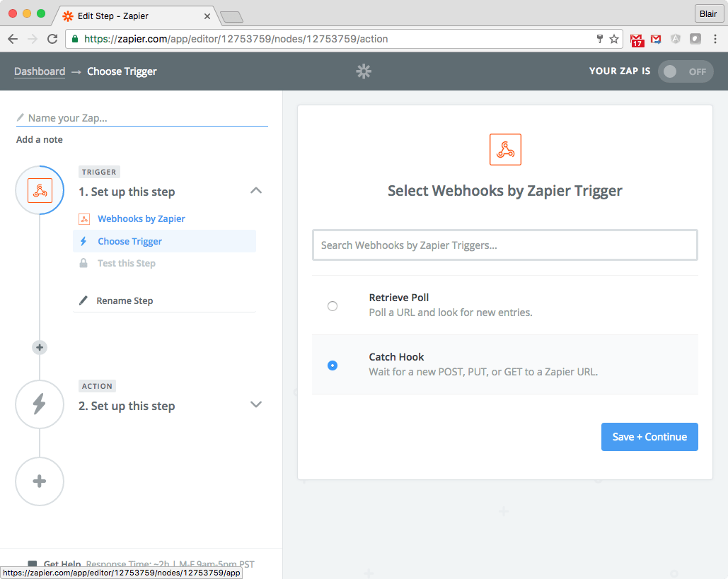The height and width of the screenshot is (579, 728).
Task: Open the Chrome three-dot menu
Action: pos(715,39)
